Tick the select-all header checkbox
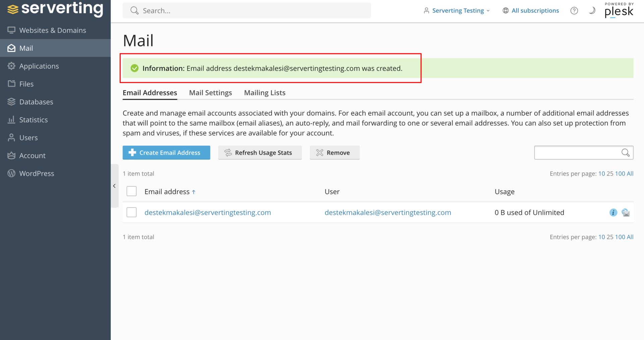644x340 pixels. point(131,191)
